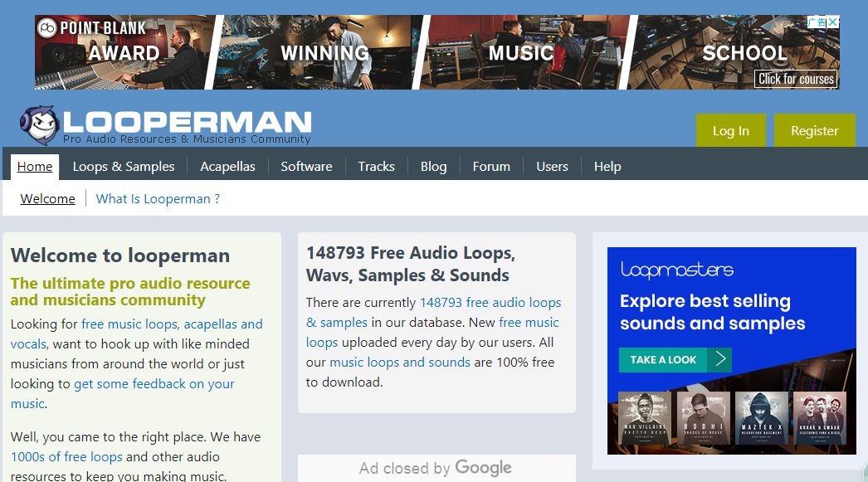Viewport: 868px width, 482px height.
Task: Open the Loops & Samples menu
Action: [x=124, y=167]
